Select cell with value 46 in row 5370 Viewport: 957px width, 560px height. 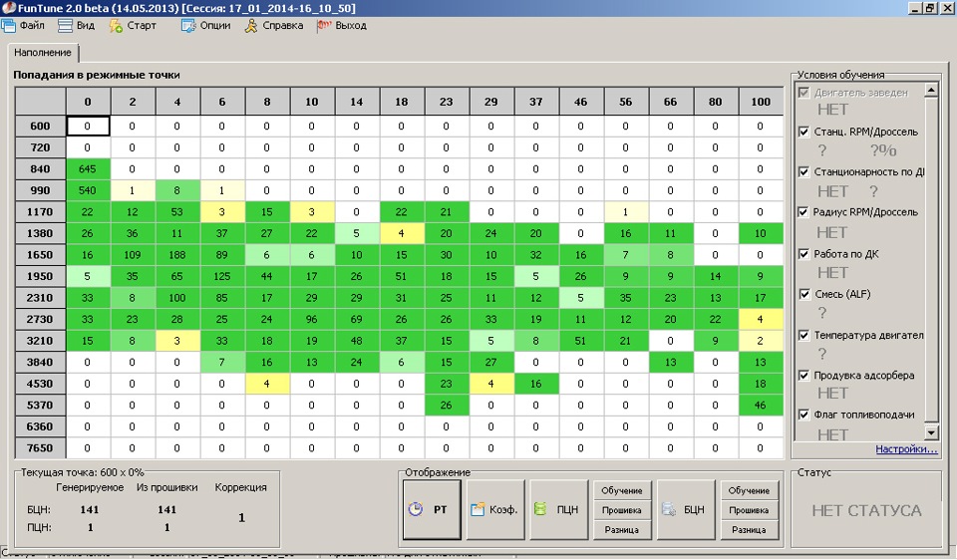(x=760, y=406)
